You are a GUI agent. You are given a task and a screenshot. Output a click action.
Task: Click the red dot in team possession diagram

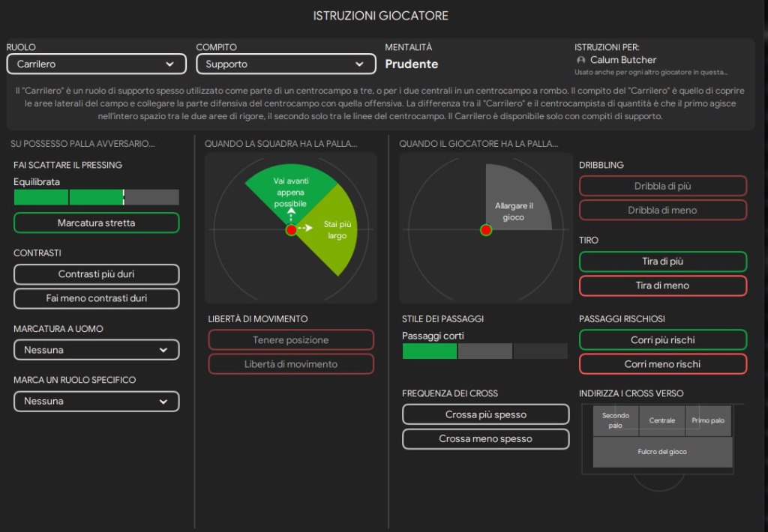coord(291,230)
